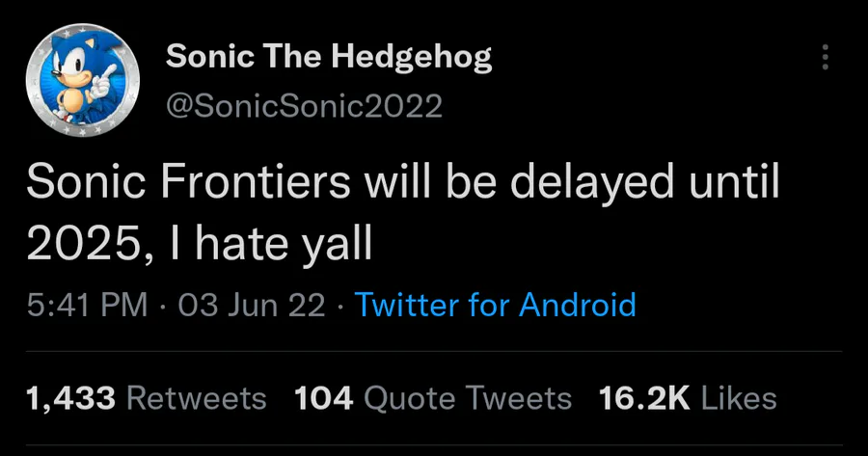This screenshot has height=456, width=868.
Task: Click the 16.2K like count number
Action: pos(644,397)
